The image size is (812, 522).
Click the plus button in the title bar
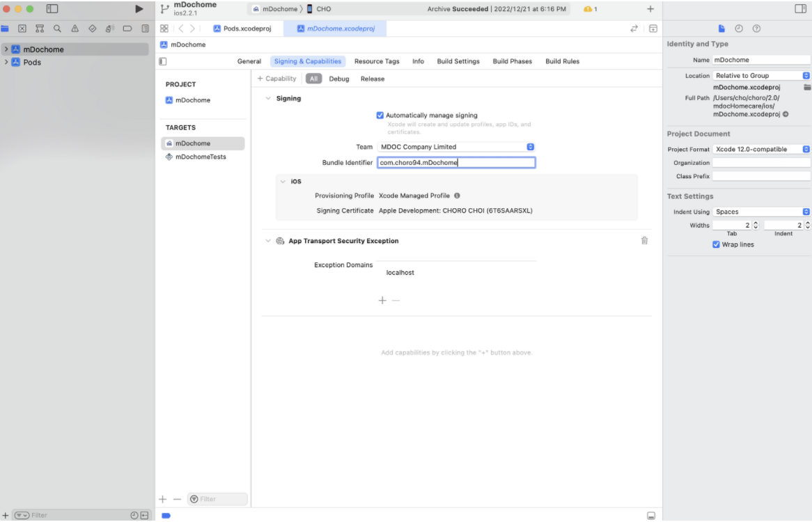click(x=650, y=9)
